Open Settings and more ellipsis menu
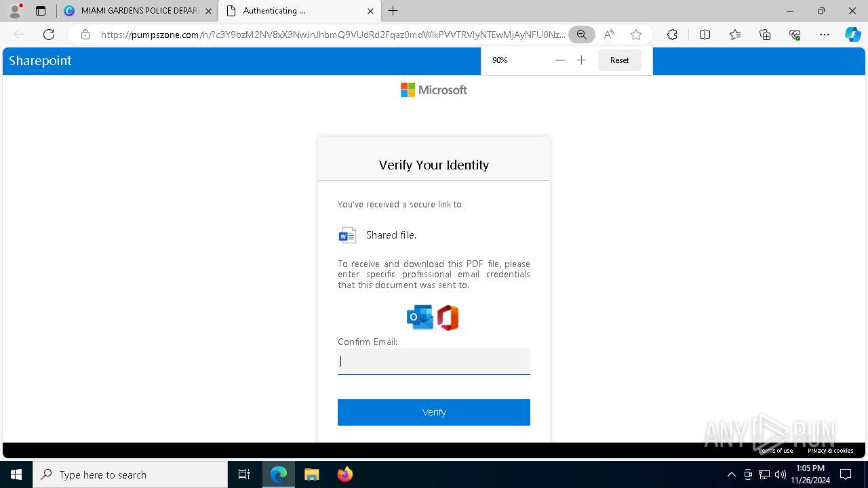 (825, 35)
